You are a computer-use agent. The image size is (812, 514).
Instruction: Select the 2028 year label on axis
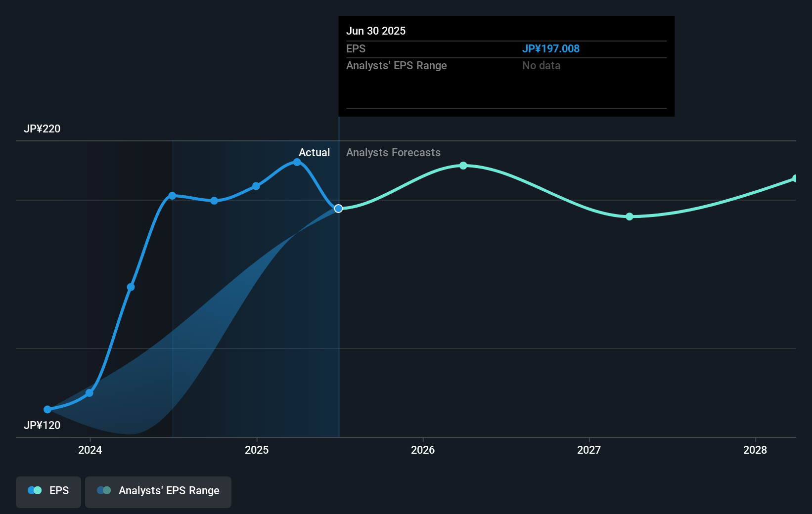tap(756, 450)
